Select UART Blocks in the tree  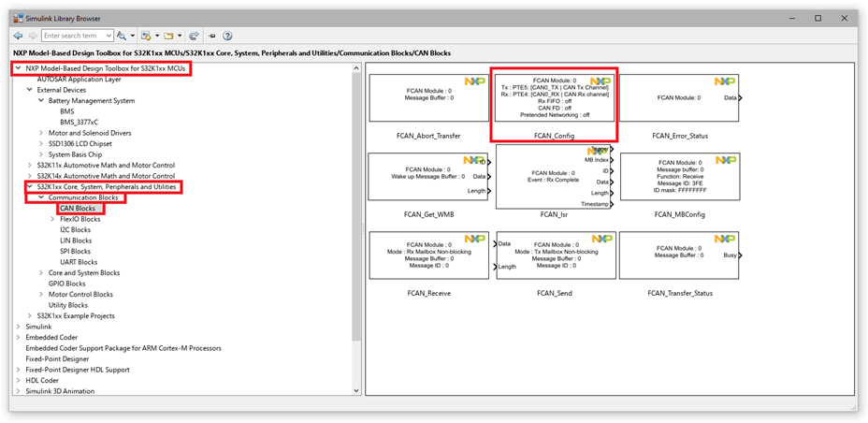click(x=79, y=262)
